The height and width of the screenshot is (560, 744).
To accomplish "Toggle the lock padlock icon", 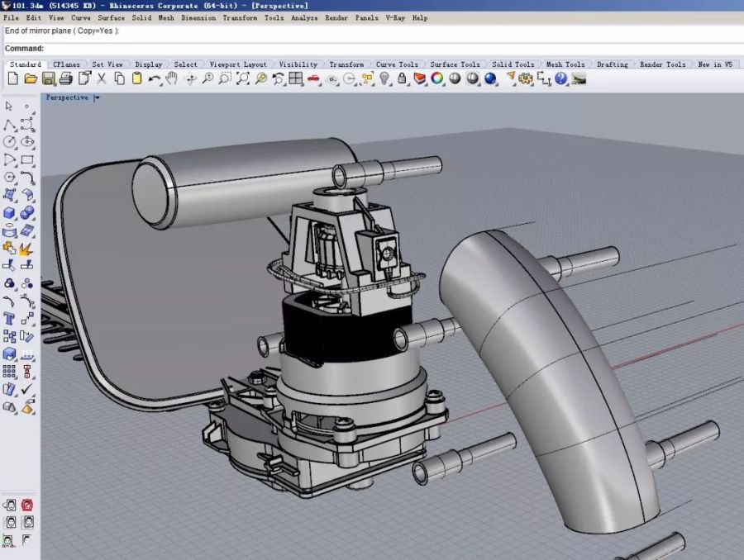I will [x=402, y=78].
